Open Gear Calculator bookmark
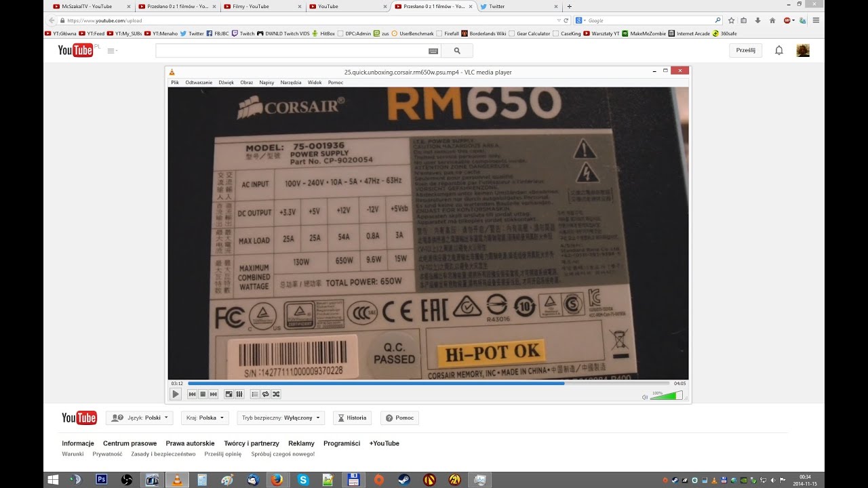The height and width of the screenshot is (488, 868). pos(530,33)
